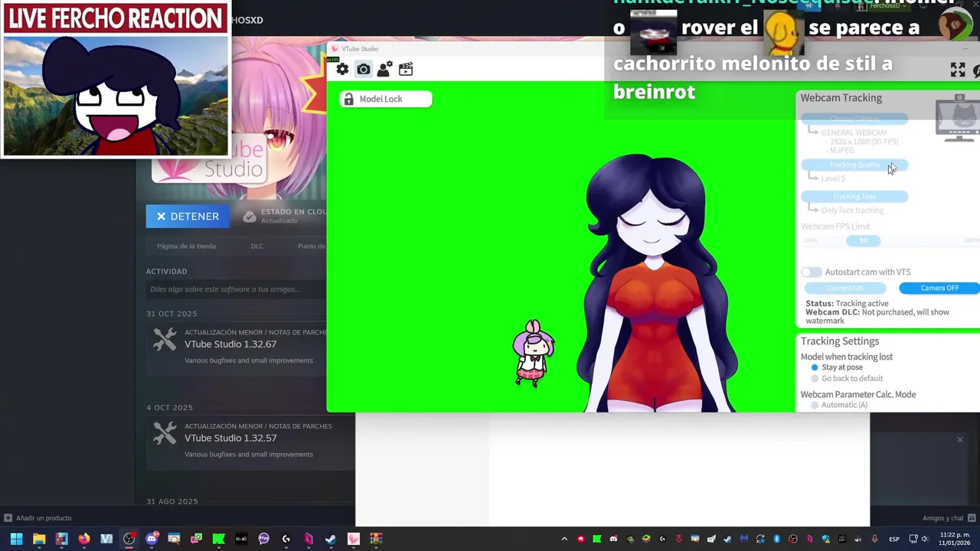Viewport: 980px width, 551px height.
Task: Open Logitech G HUB from the taskbar
Action: [x=286, y=539]
